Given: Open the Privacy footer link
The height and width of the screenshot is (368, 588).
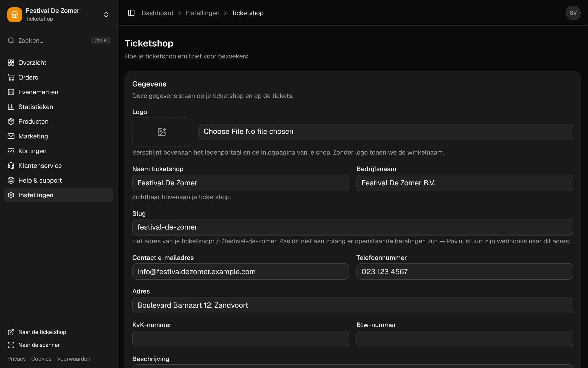Looking at the screenshot, I should (16, 359).
